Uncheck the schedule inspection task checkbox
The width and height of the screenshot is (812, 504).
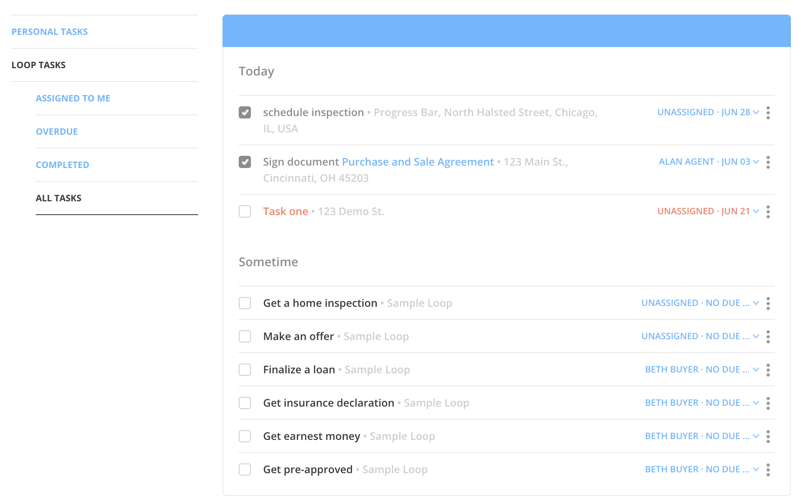(x=245, y=112)
